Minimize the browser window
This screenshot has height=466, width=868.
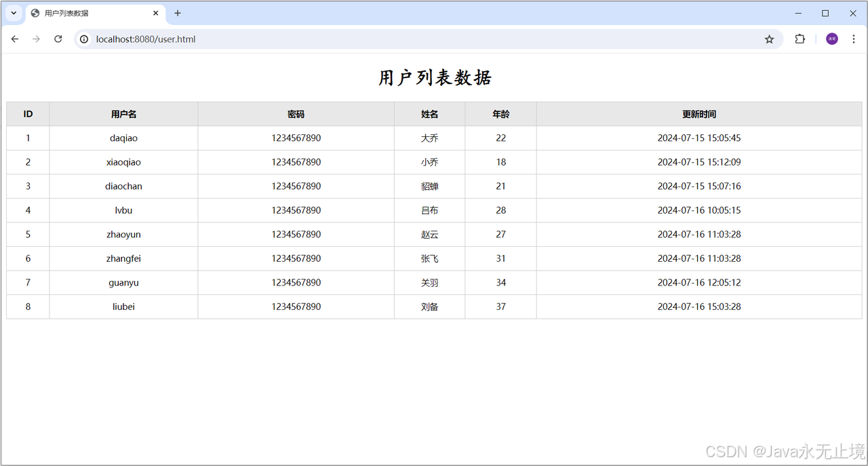(x=798, y=13)
